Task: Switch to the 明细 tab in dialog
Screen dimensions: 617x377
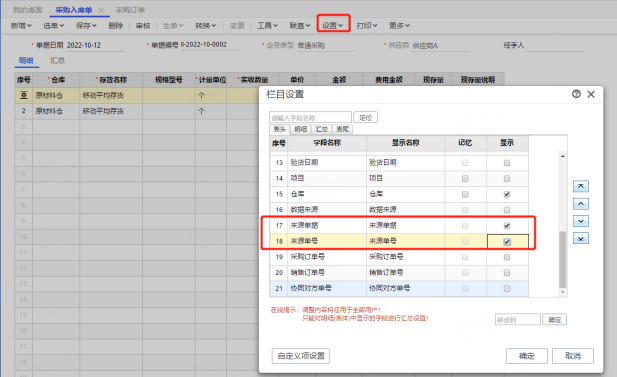Action: [x=301, y=129]
